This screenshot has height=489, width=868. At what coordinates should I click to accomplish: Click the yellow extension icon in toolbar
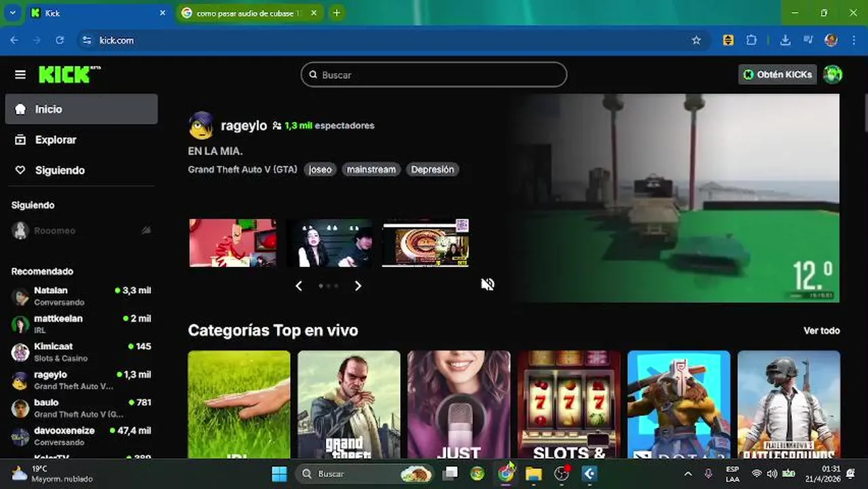point(728,40)
